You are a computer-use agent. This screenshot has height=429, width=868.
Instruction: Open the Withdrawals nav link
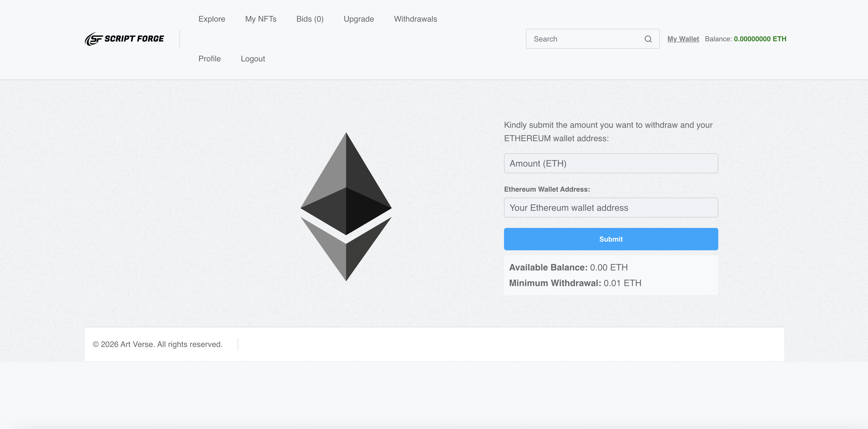(415, 19)
